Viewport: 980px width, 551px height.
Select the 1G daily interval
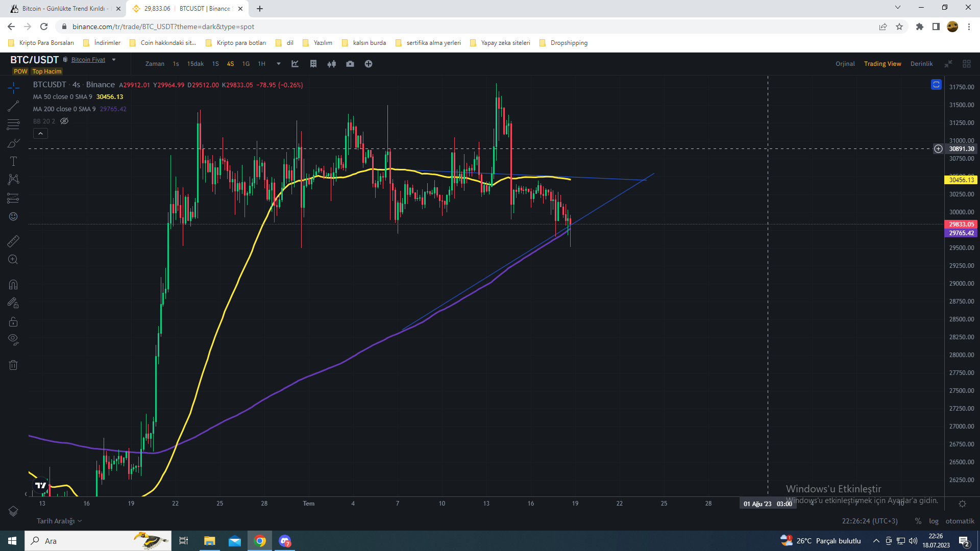pyautogui.click(x=246, y=64)
